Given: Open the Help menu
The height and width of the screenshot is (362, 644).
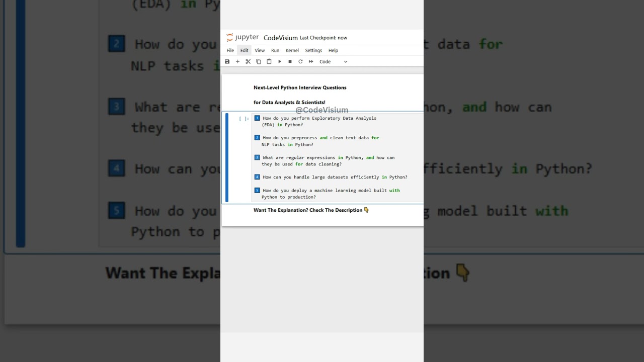Looking at the screenshot, I should 333,50.
